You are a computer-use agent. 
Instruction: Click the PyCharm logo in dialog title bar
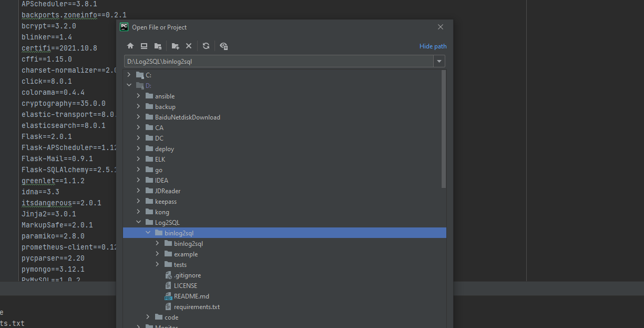tap(124, 27)
